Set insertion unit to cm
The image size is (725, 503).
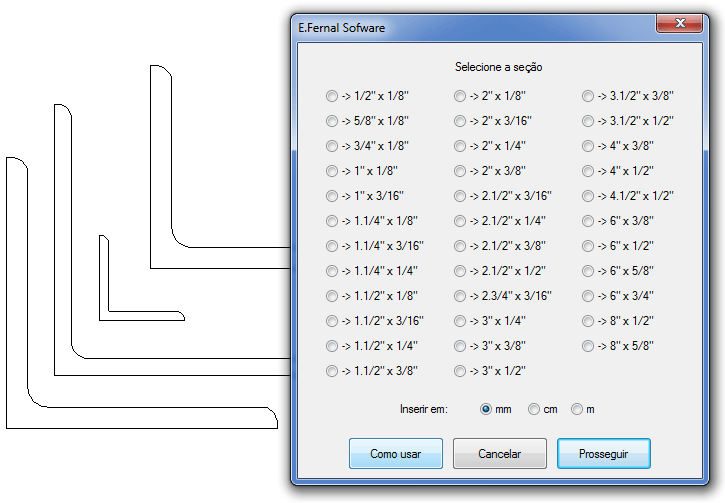coord(534,410)
